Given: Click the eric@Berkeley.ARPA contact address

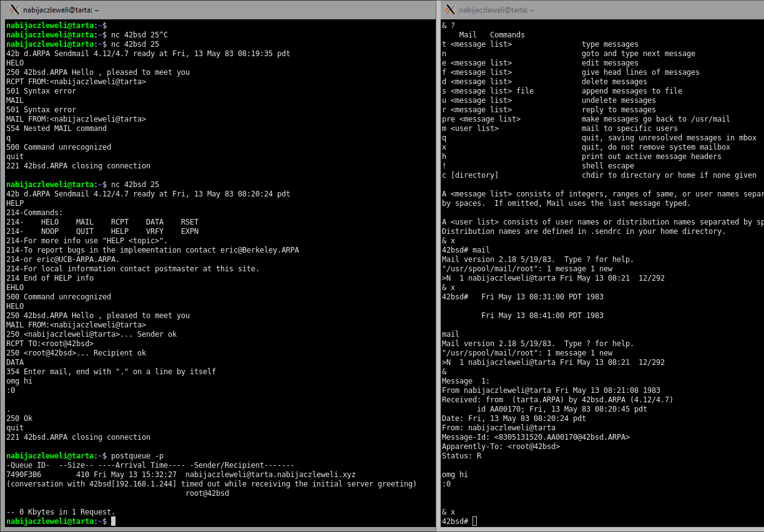Looking at the screenshot, I should pyautogui.click(x=264, y=250).
